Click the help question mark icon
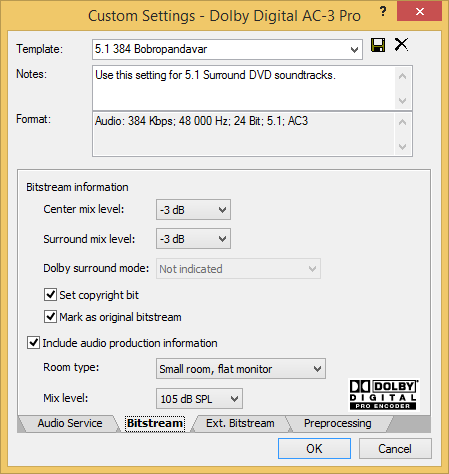The width and height of the screenshot is (449, 474). click(383, 12)
